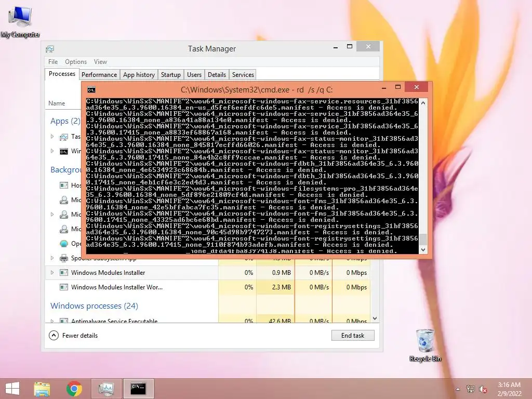Switch to the Services tab

(x=243, y=75)
